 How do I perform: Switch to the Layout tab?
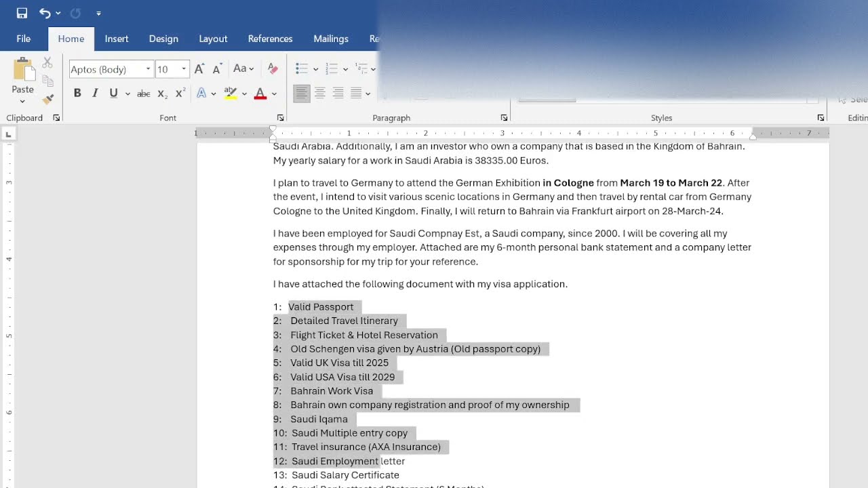coord(213,39)
